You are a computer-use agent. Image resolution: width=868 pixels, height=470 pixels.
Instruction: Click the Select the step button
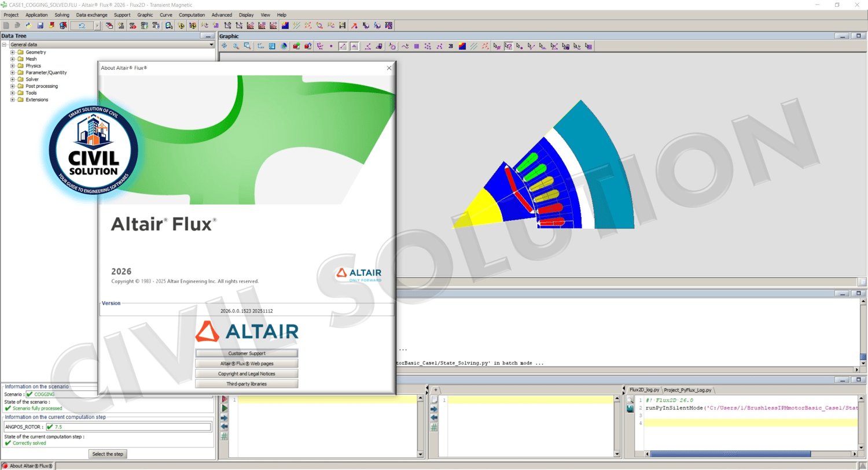tap(108, 454)
